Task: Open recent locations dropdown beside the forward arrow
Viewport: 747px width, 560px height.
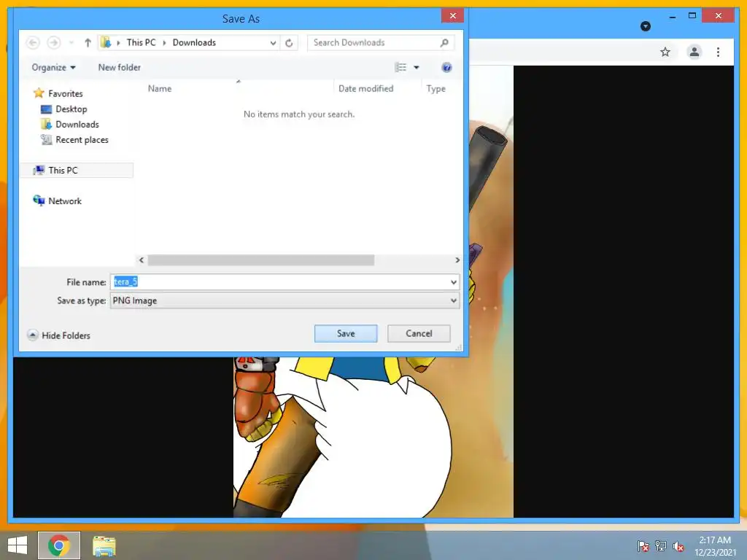Action: 71,43
